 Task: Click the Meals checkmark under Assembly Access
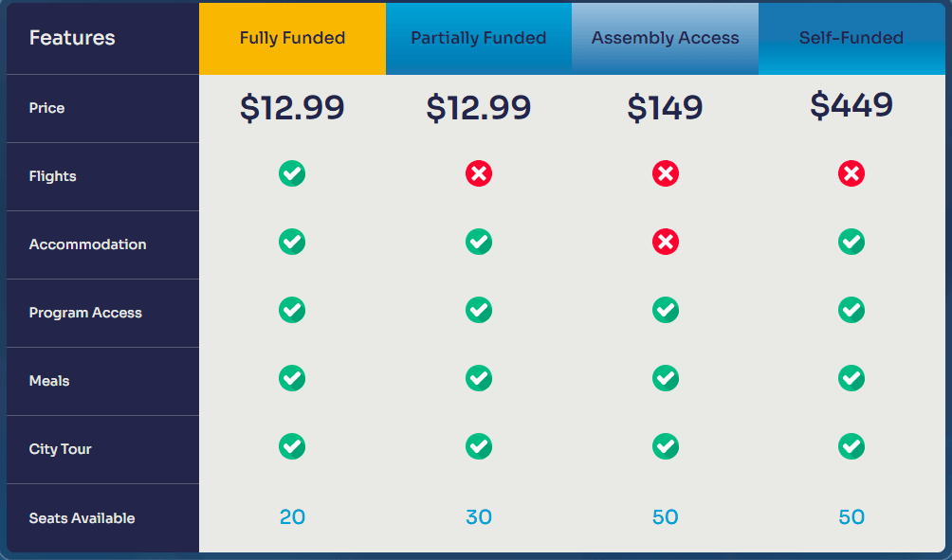click(x=666, y=378)
